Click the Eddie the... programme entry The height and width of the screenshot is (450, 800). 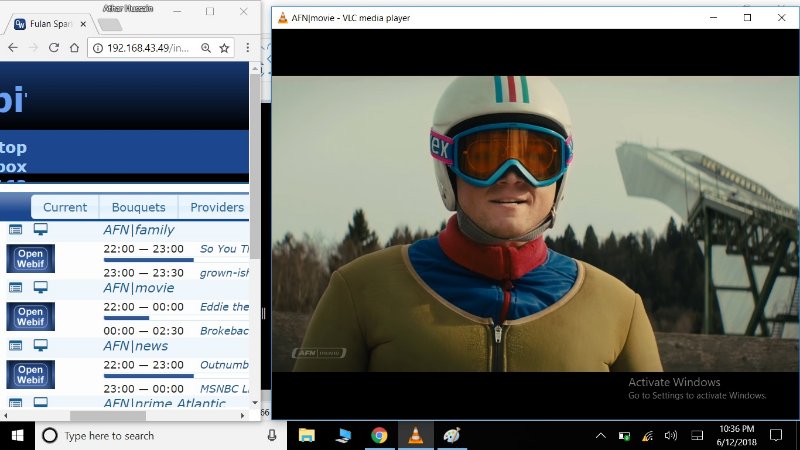pos(224,307)
